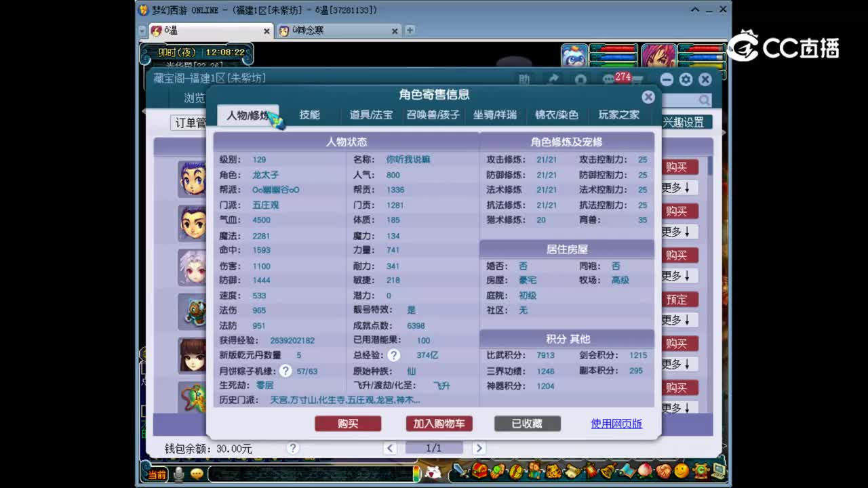The image size is (868, 488).
Task: Click the chat bubble icon next to microphone
Action: 197,474
